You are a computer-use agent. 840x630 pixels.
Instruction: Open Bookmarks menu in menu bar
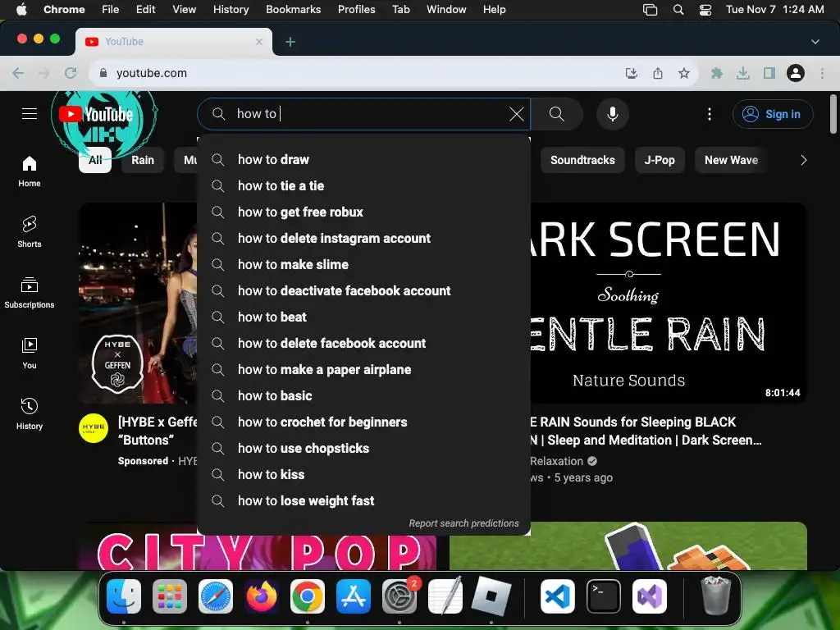pos(293,9)
